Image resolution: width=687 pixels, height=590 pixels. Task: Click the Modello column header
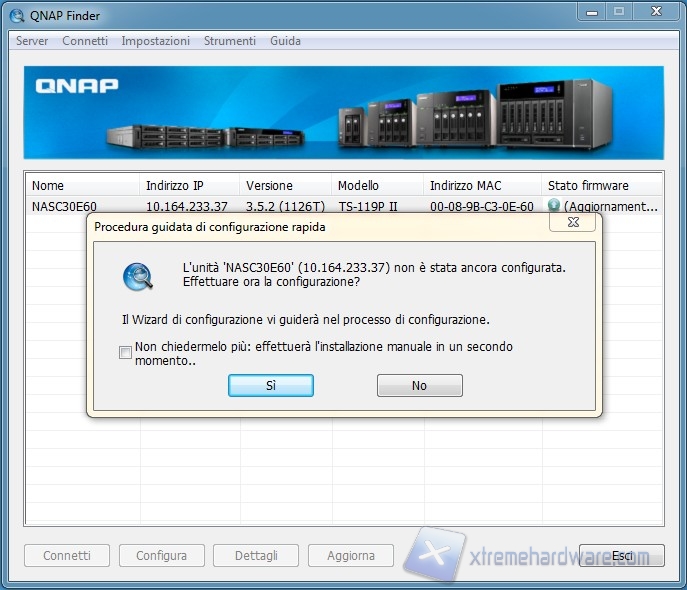click(x=377, y=185)
